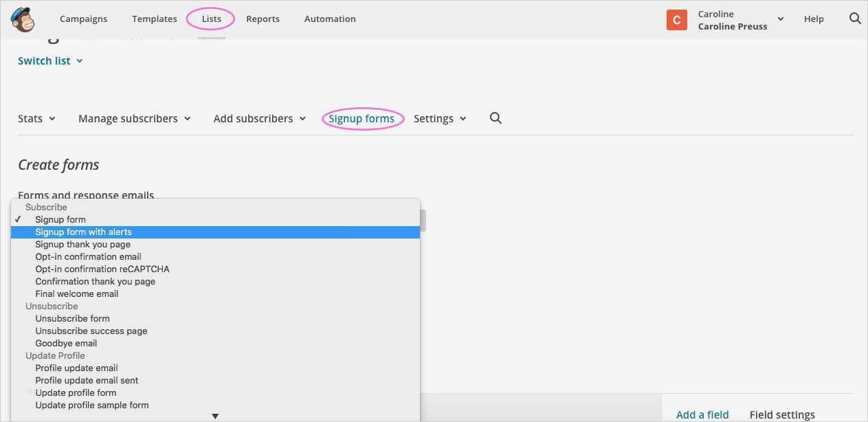Click the orange C account avatar
This screenshot has height=422, width=868.
[x=677, y=20]
